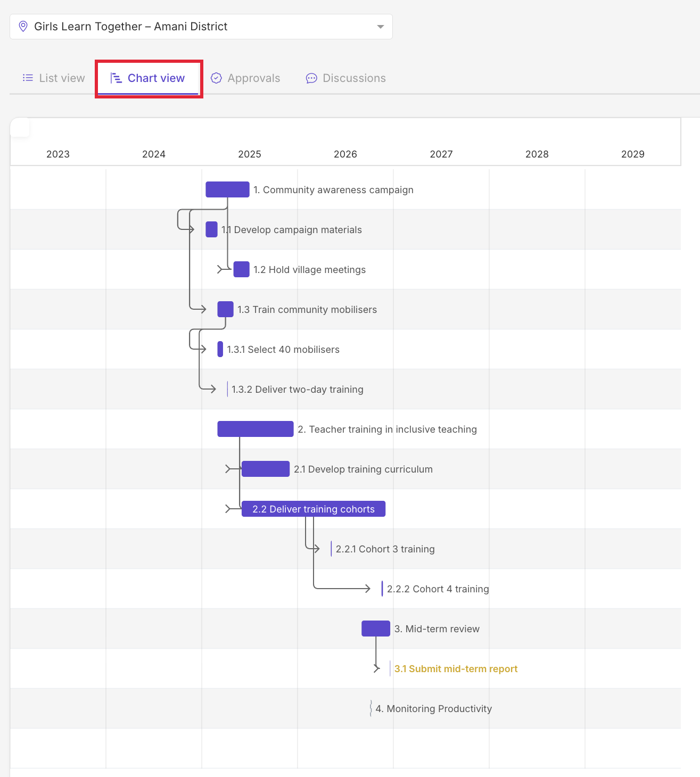Open the 3.1 Submit mid-term report item
This screenshot has width=700, height=777.
(x=456, y=669)
